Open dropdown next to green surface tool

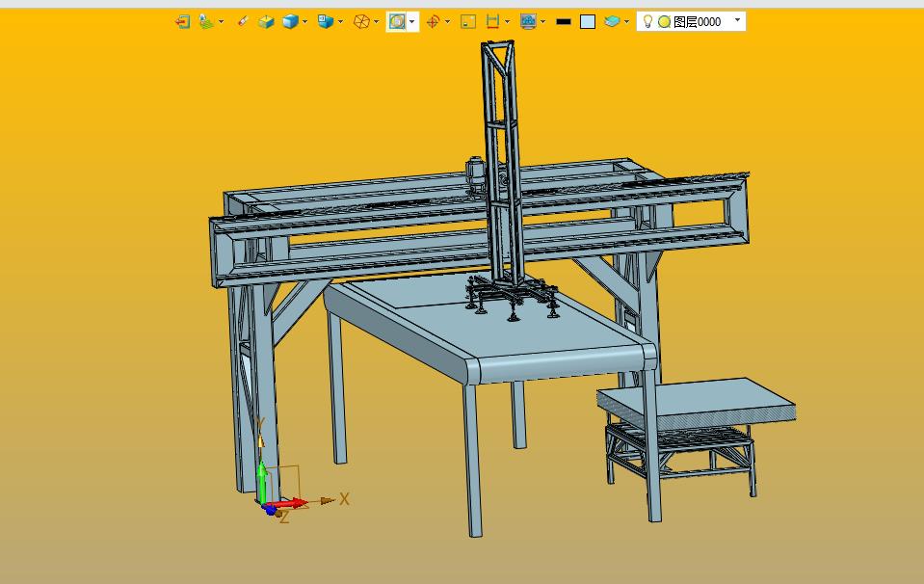[x=221, y=22]
